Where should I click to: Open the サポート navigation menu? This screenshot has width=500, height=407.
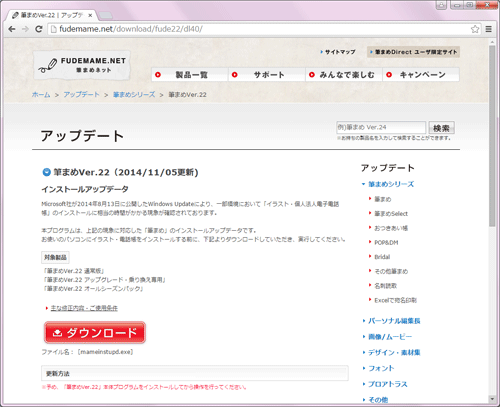coord(267,75)
